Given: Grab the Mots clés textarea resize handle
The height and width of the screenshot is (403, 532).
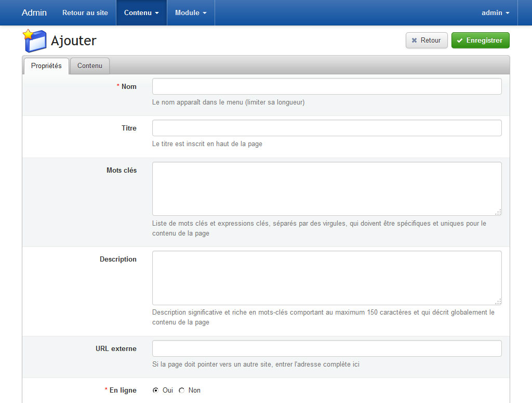Looking at the screenshot, I should (x=498, y=212).
